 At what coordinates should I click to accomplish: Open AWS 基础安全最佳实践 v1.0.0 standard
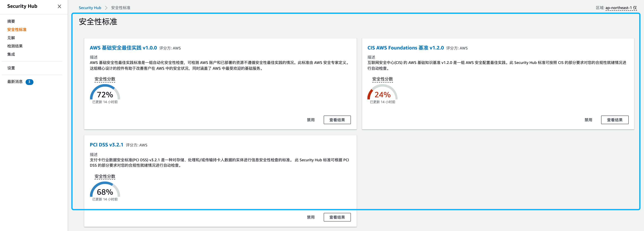click(x=123, y=48)
